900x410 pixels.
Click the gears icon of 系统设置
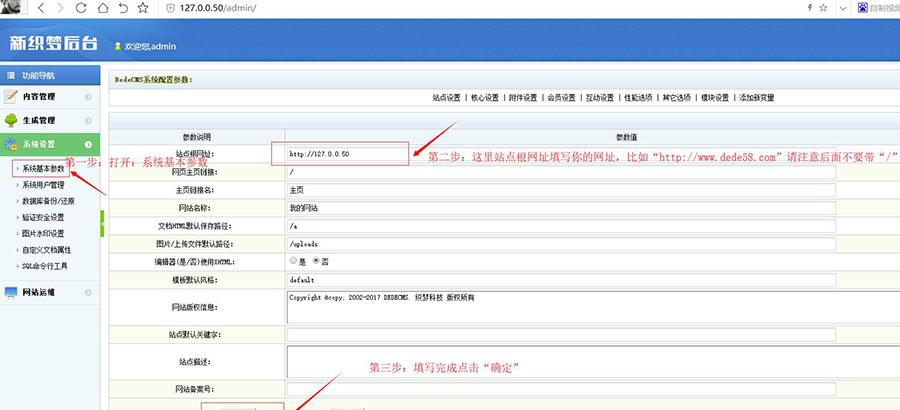tap(11, 144)
